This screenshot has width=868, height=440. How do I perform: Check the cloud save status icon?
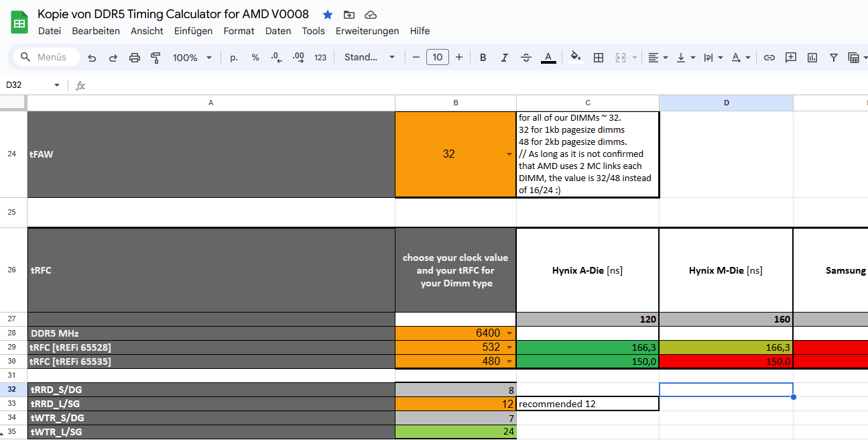tap(371, 14)
